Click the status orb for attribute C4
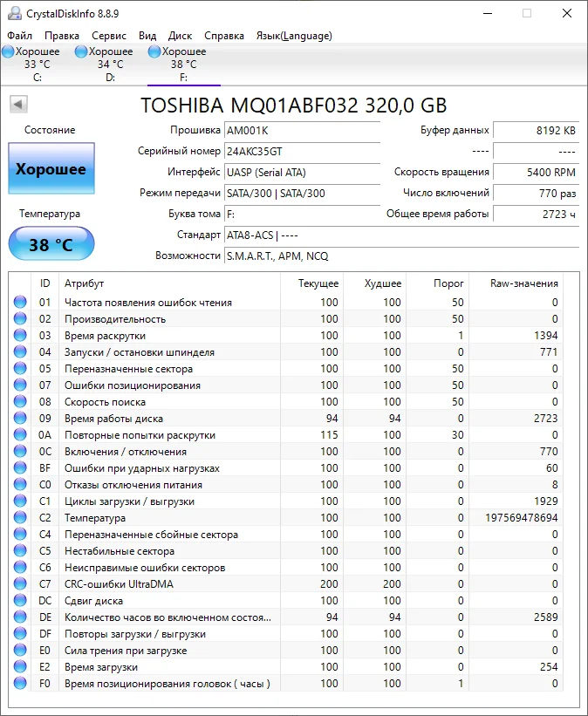The height and width of the screenshot is (716, 588). tap(20, 534)
